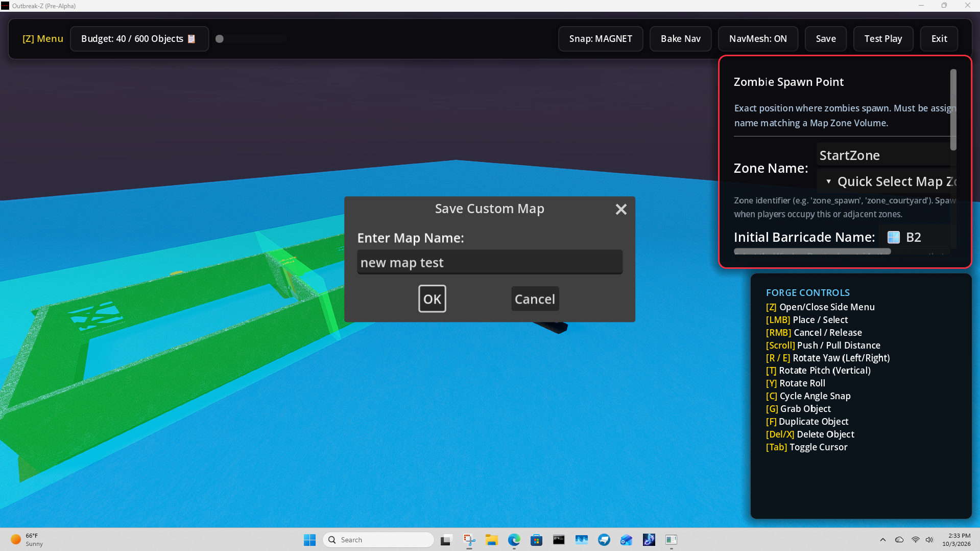This screenshot has height=551, width=980.
Task: Open the [Z] Menu side menu
Action: click(x=43, y=39)
